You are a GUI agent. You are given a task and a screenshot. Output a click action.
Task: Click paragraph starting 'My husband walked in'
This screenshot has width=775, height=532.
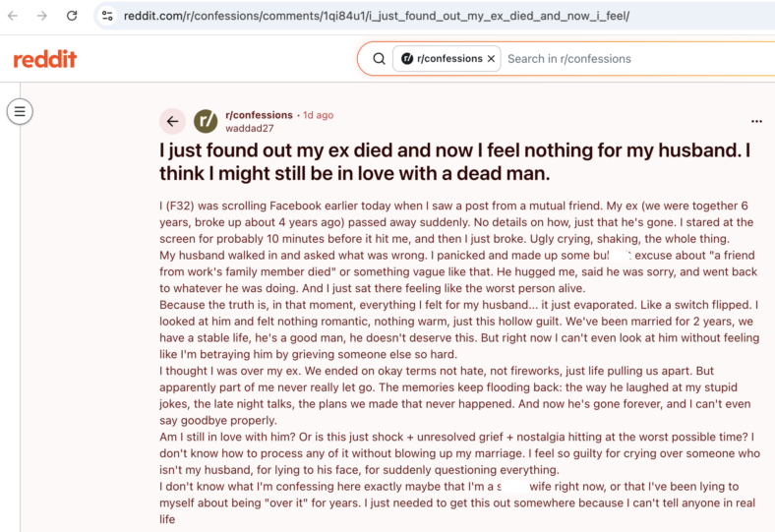458,271
